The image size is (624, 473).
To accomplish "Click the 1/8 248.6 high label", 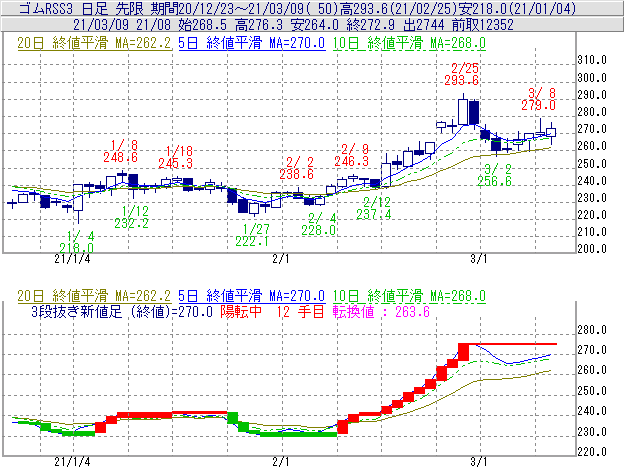I will click(x=121, y=151).
